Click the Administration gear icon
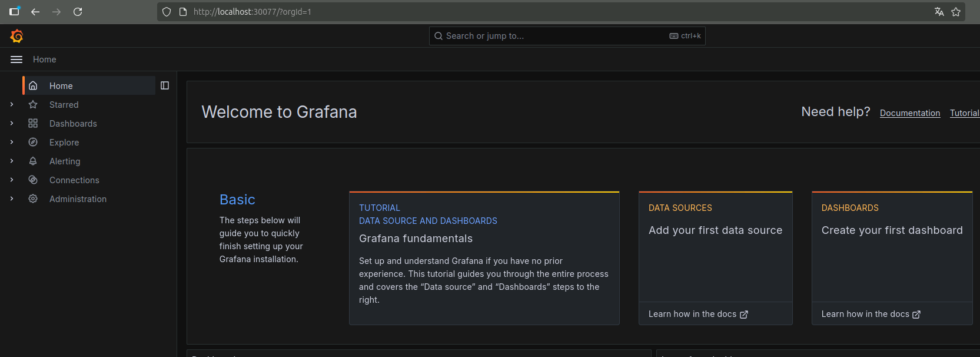This screenshot has width=980, height=357. [33, 199]
